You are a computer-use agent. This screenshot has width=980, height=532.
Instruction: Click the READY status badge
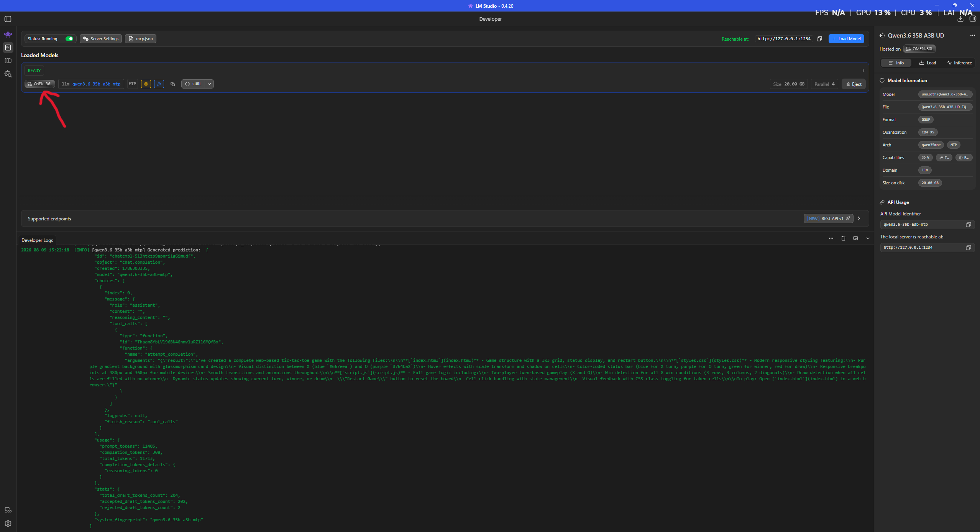tap(34, 71)
